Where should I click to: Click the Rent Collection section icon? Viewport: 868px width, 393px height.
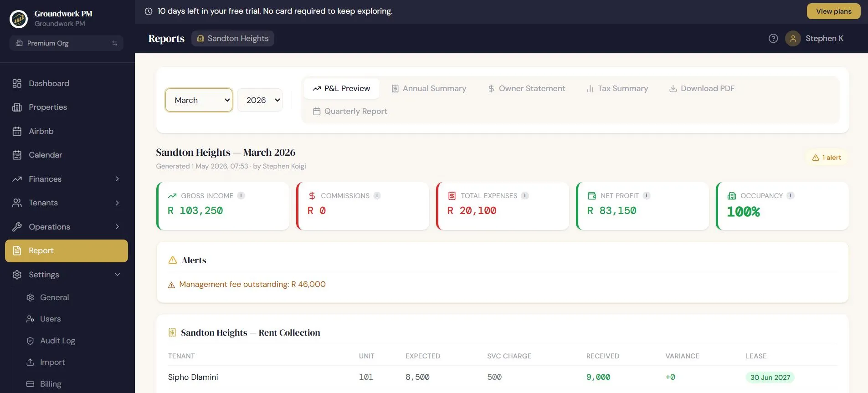pos(172,332)
